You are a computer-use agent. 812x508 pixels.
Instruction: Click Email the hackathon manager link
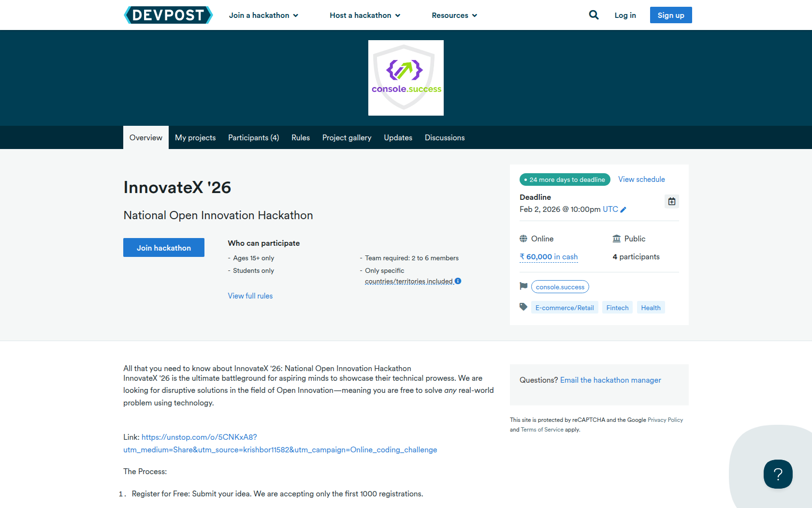(x=610, y=380)
